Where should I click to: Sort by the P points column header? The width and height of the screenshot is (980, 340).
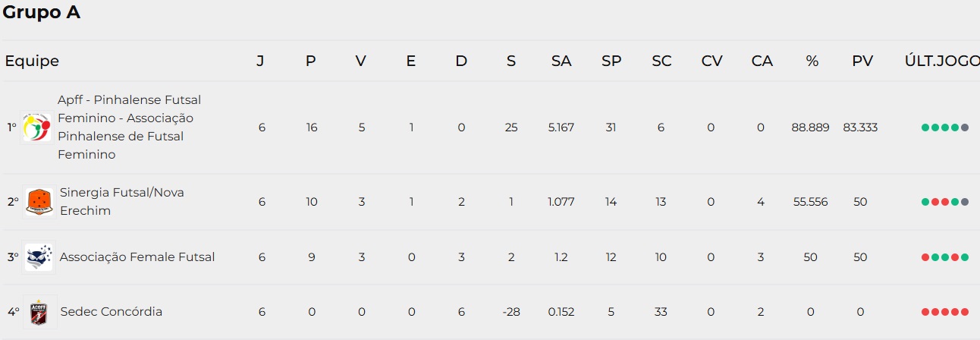click(x=311, y=61)
